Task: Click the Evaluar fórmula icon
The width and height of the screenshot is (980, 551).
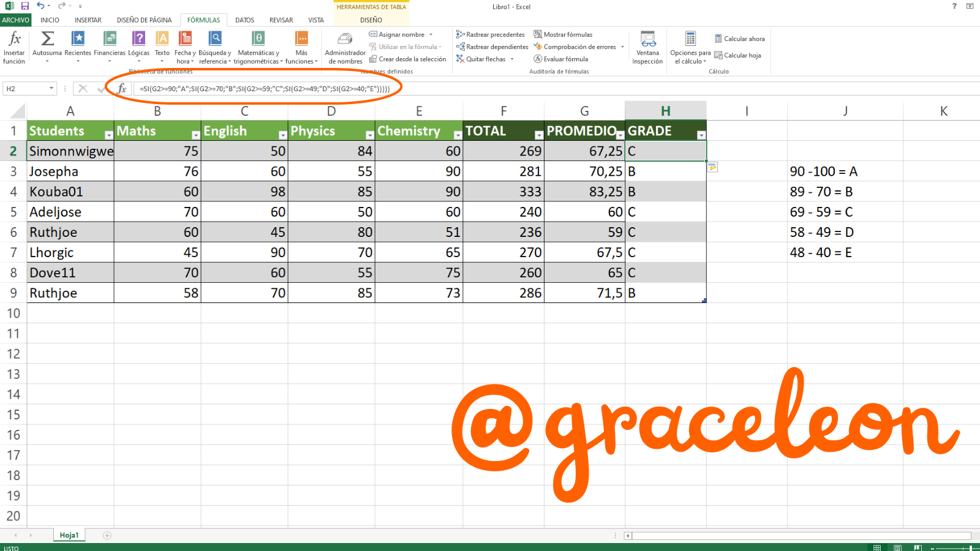Action: coord(538,59)
